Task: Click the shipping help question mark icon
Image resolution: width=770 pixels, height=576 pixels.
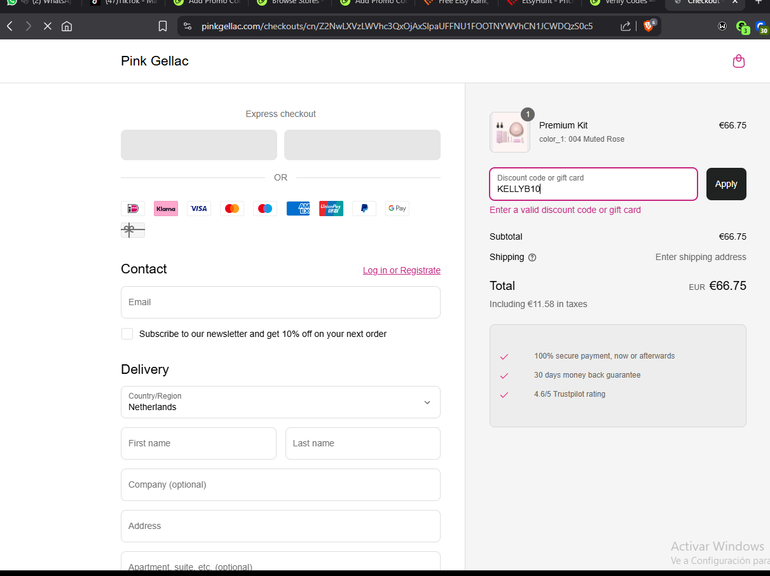Action: pyautogui.click(x=532, y=257)
